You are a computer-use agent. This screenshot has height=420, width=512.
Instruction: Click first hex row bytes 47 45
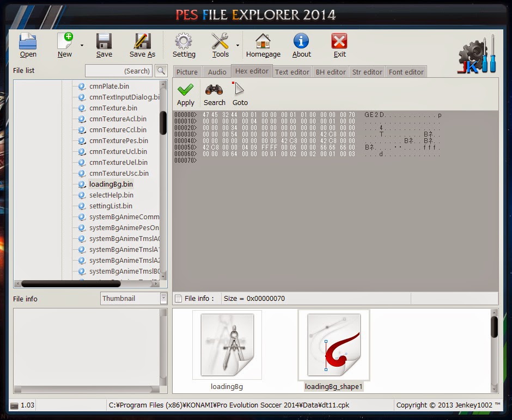click(x=210, y=115)
